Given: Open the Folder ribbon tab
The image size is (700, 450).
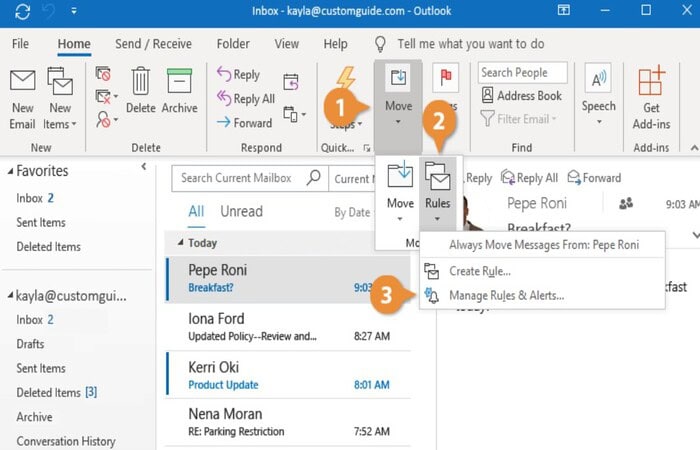Looking at the screenshot, I should (233, 44).
